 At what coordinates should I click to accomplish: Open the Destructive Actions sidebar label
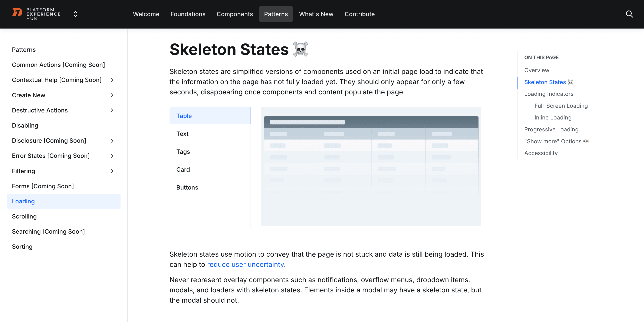point(40,110)
